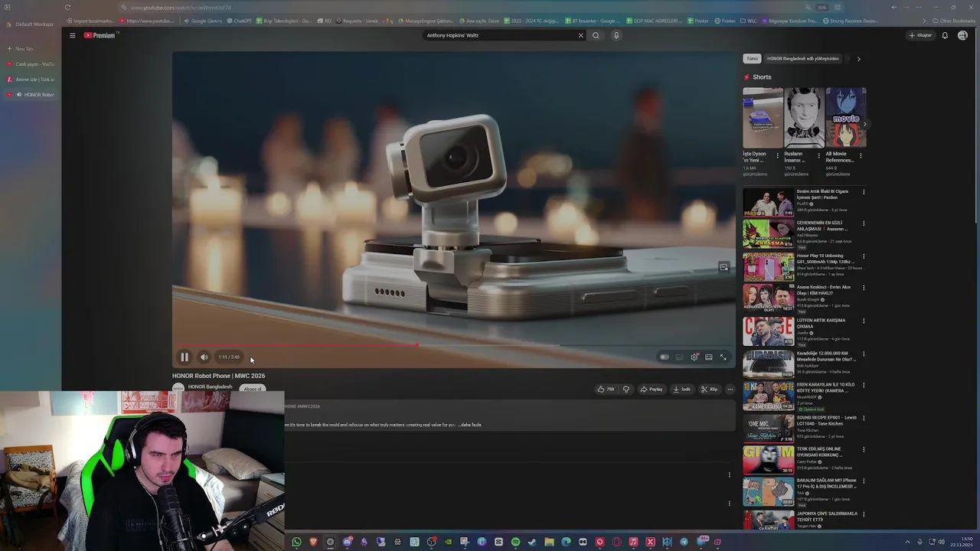Mute the video volume speaker icon
Screen dimensions: 980x551
(x=204, y=357)
